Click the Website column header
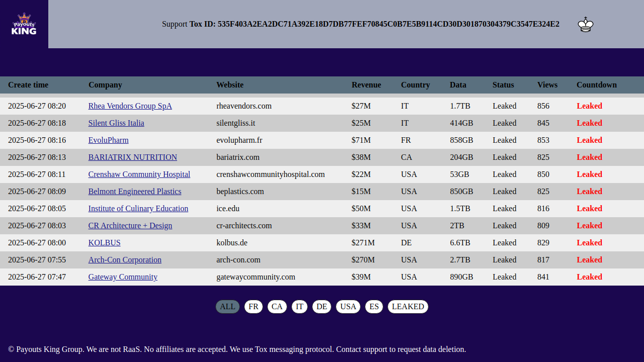The width and height of the screenshot is (644, 362). (230, 85)
